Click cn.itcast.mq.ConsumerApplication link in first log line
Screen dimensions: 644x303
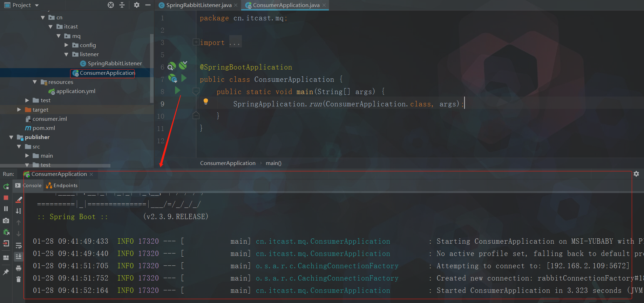click(x=323, y=241)
